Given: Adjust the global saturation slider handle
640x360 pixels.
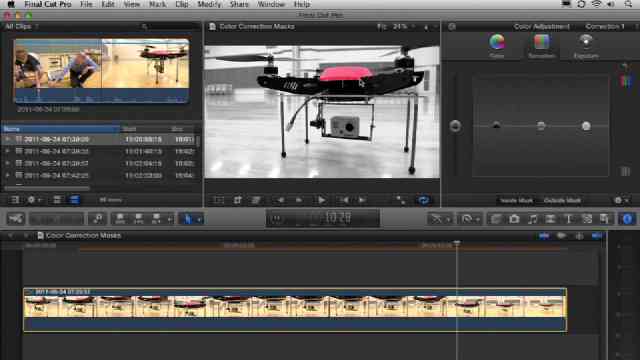Looking at the screenshot, I should tap(455, 126).
